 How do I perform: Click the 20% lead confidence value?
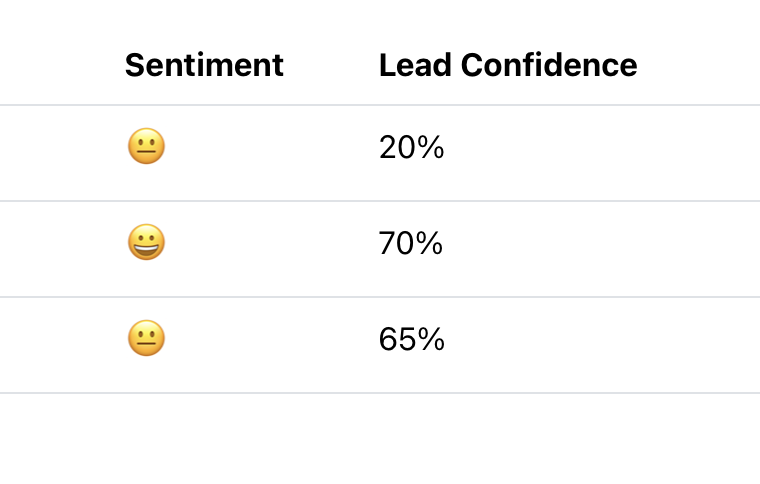tap(411, 148)
